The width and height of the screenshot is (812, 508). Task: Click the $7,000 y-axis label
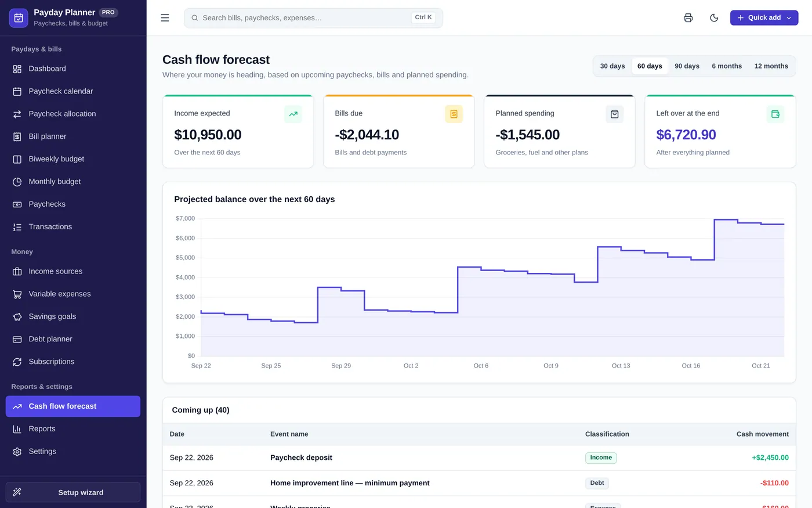(x=185, y=218)
